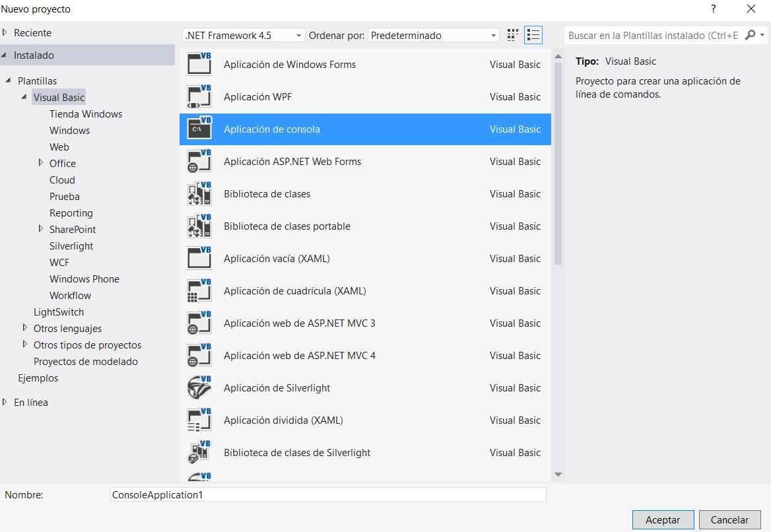Click the Cancelar button
Viewport: 771px width, 532px height.
point(729,519)
